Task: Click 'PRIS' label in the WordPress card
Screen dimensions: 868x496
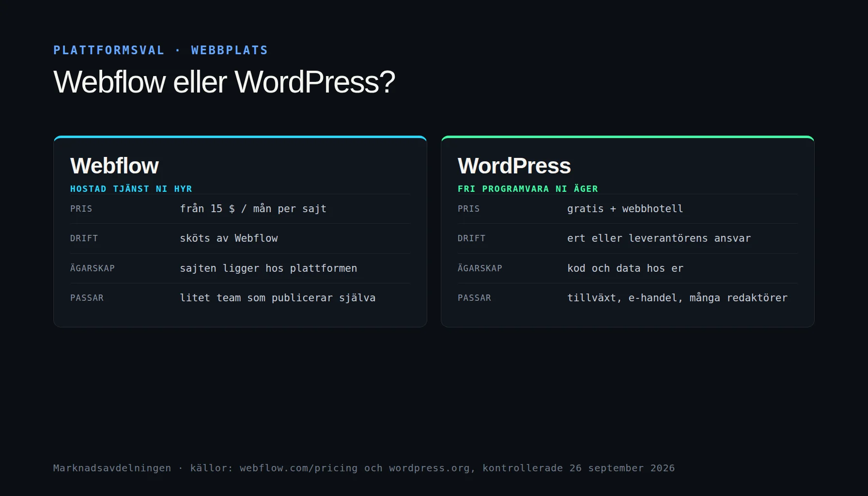Action: (x=469, y=209)
